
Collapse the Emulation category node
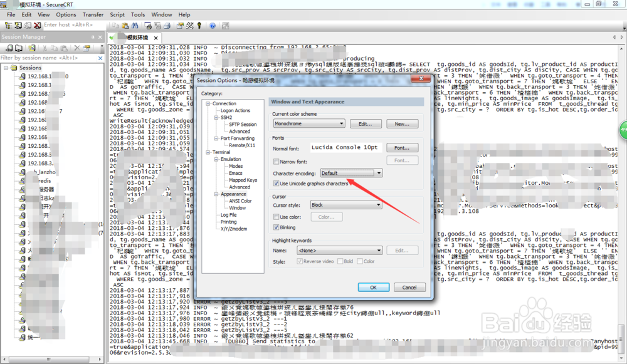coord(216,159)
